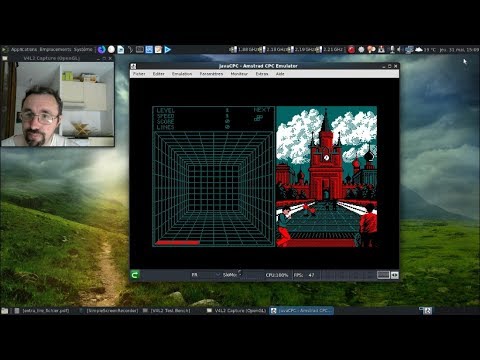This screenshot has height=360, width=480.
Task: Click the red round tray icon
Action: tap(351, 50)
